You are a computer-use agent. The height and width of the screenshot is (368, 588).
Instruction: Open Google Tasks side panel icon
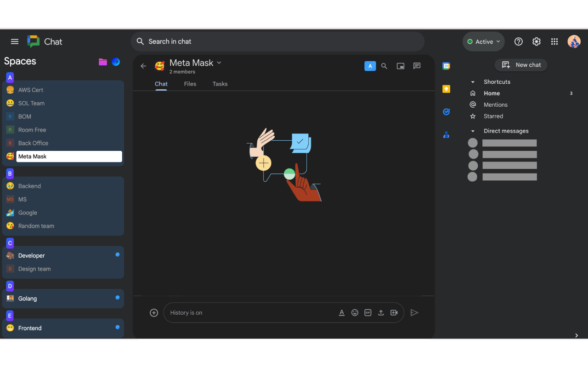(446, 112)
